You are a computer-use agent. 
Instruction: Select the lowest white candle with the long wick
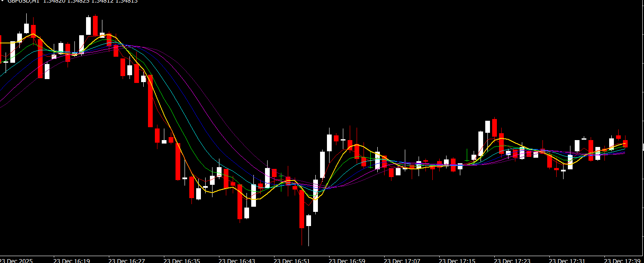(308, 220)
